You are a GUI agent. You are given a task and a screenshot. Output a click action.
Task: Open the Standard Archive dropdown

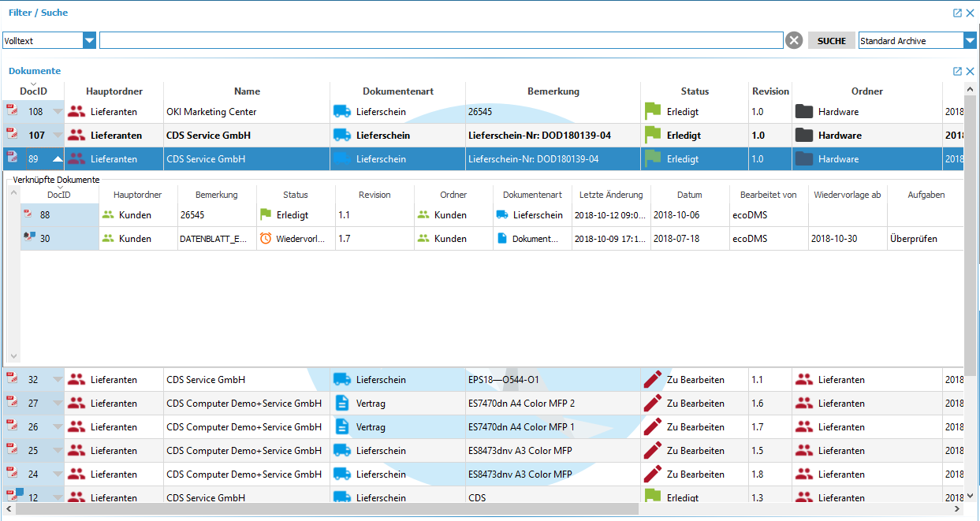(x=969, y=41)
